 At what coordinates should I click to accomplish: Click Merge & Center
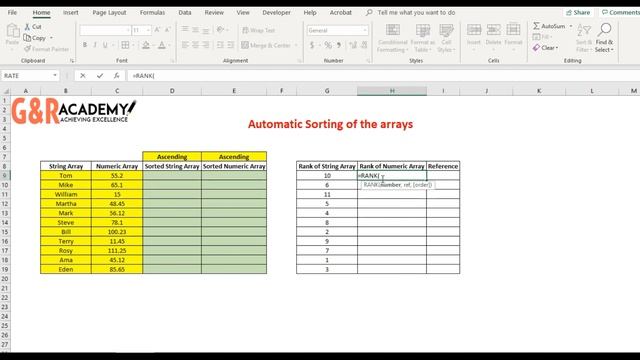[x=266, y=45]
